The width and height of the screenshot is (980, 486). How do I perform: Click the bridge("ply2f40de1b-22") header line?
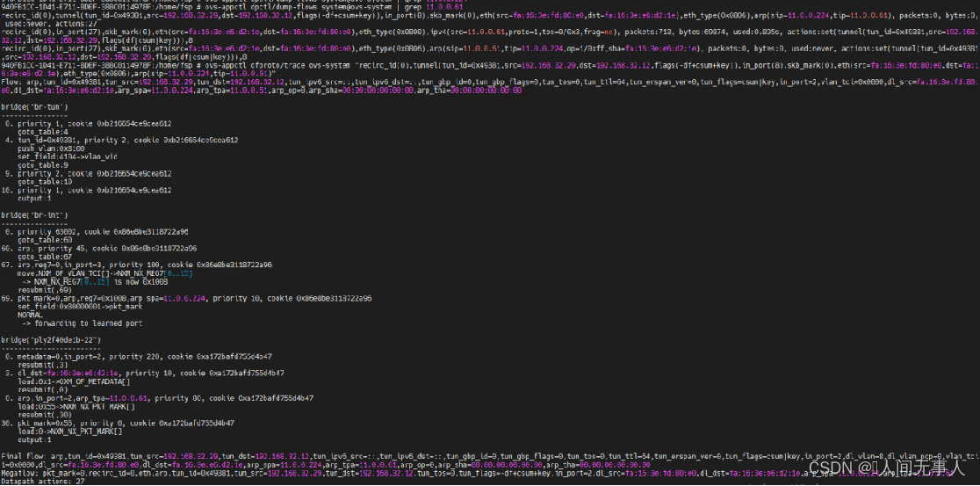51,339
